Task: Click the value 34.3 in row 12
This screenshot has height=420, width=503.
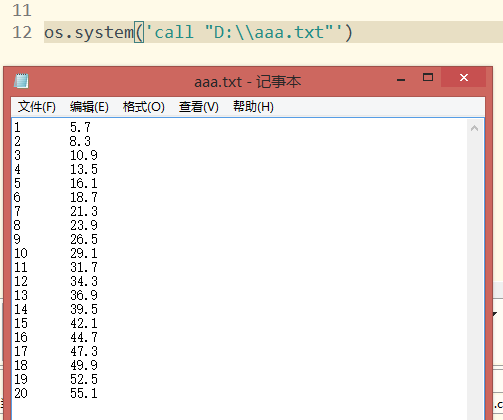Action: tap(84, 281)
